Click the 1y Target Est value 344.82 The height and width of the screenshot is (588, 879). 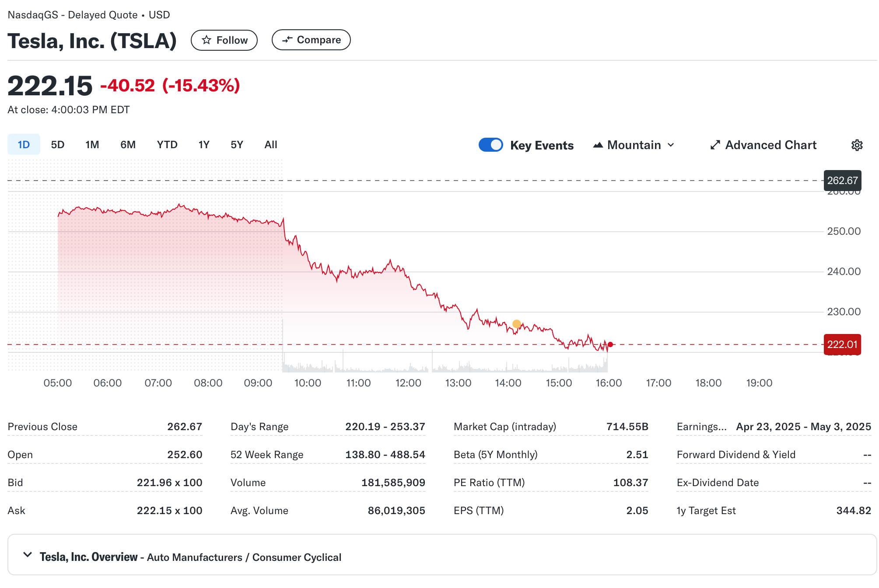tap(854, 511)
